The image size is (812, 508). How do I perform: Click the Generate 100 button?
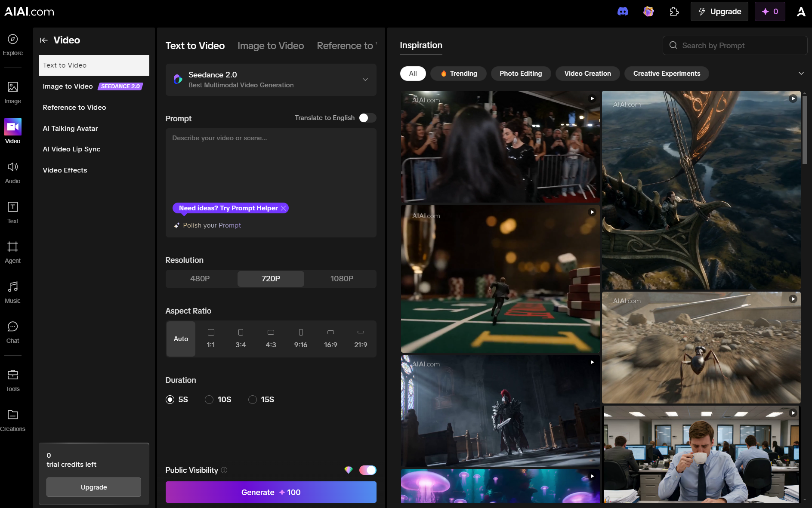[271, 492]
